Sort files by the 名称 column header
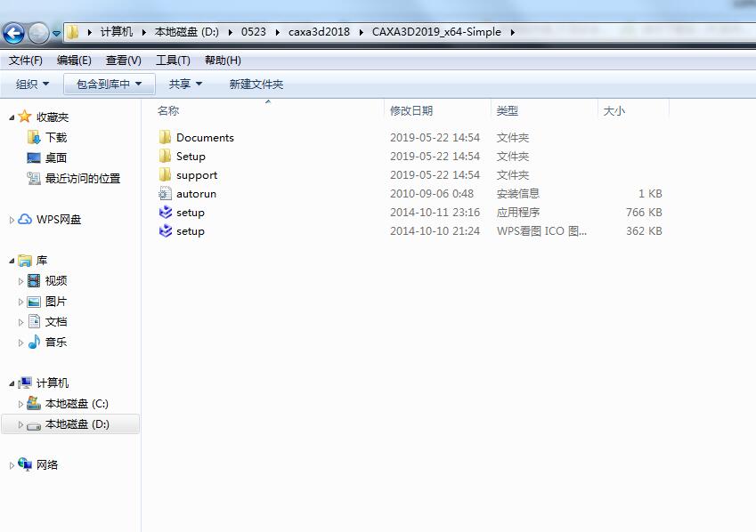The image size is (756, 532). (168, 111)
